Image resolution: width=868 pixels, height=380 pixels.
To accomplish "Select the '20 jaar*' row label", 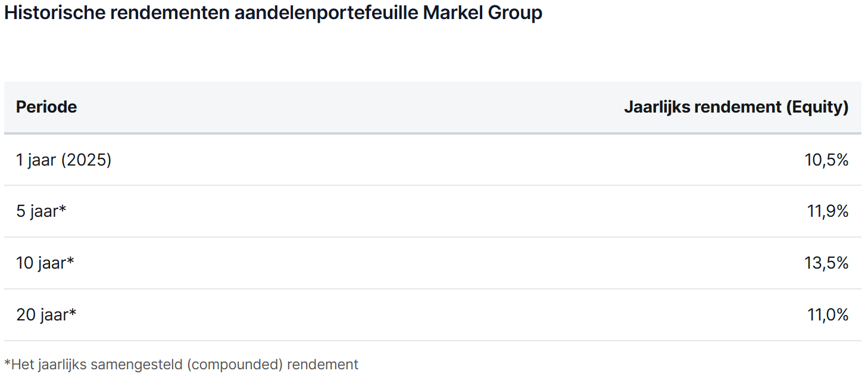I will (x=46, y=315).
